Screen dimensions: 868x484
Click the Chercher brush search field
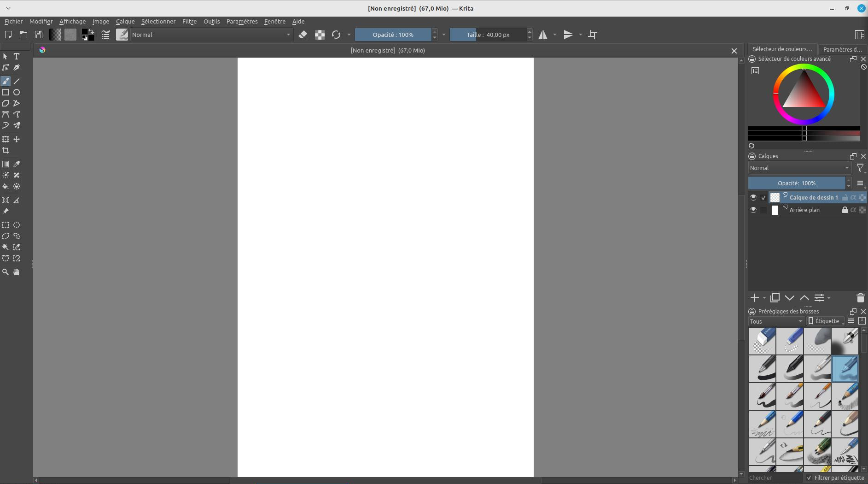pos(775,478)
